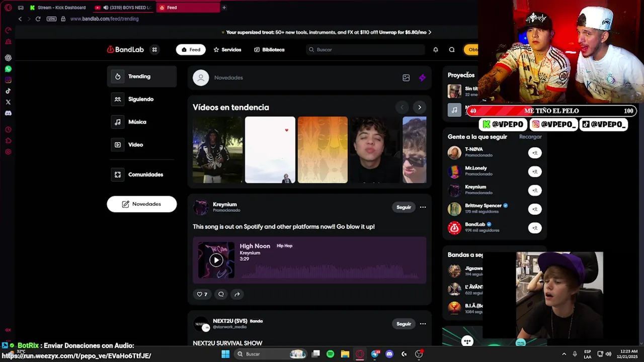Select Trending in the feed sidebar
644x362 pixels.
(142, 76)
